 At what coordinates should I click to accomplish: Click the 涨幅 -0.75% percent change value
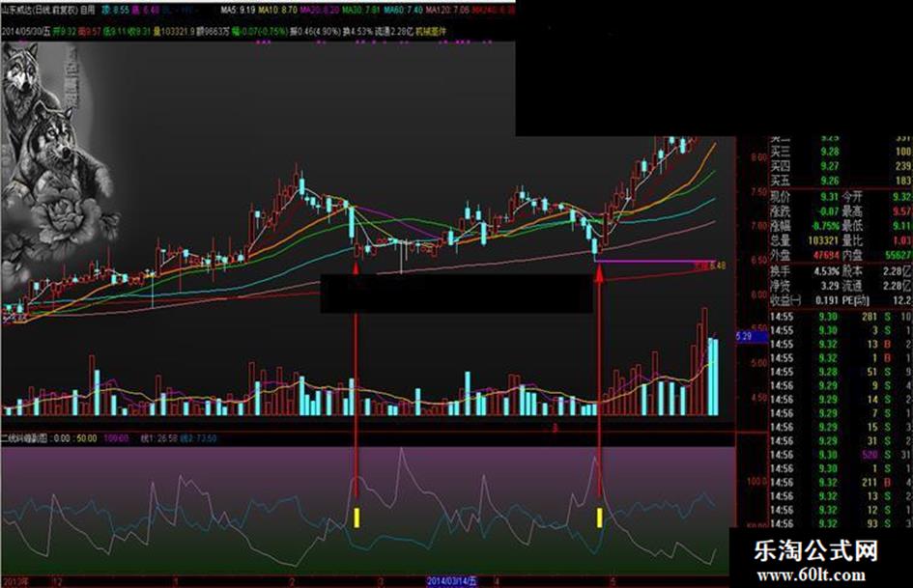click(825, 226)
